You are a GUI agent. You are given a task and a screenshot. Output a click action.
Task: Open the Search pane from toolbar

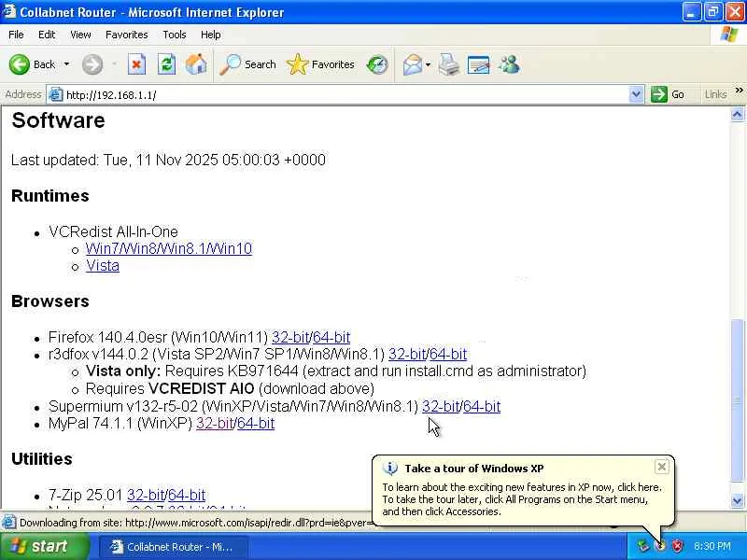click(247, 64)
